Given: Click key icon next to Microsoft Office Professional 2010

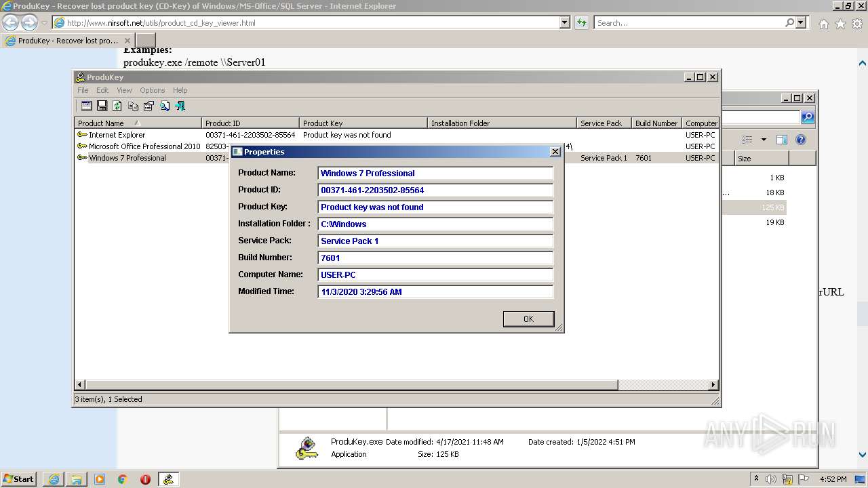Looking at the screenshot, I should (x=82, y=146).
